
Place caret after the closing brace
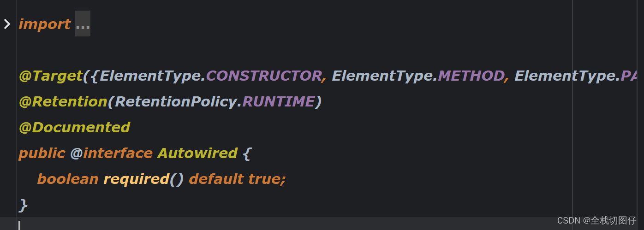point(29,205)
